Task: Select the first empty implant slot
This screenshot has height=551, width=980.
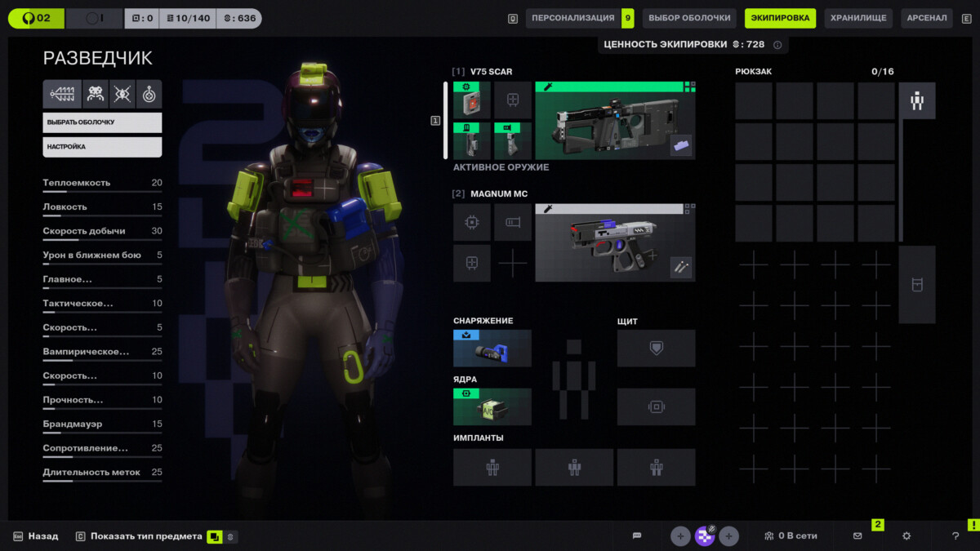Action: [492, 467]
